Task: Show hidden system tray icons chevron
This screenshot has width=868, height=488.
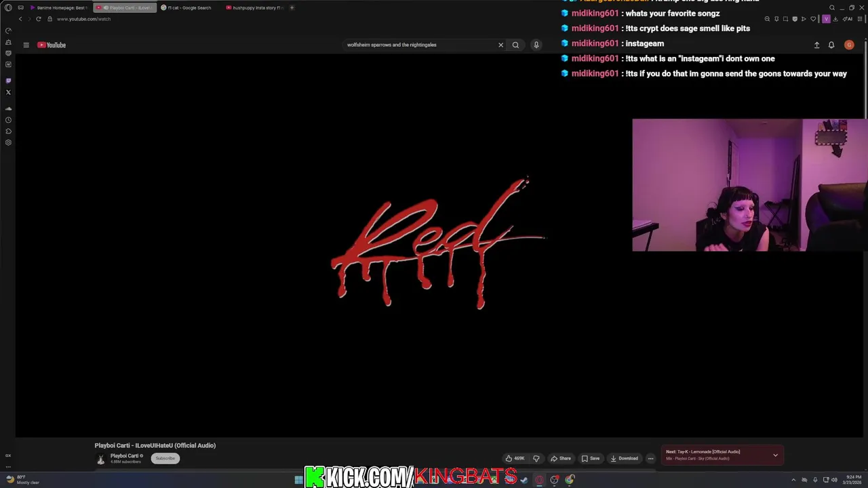Action: 793,480
